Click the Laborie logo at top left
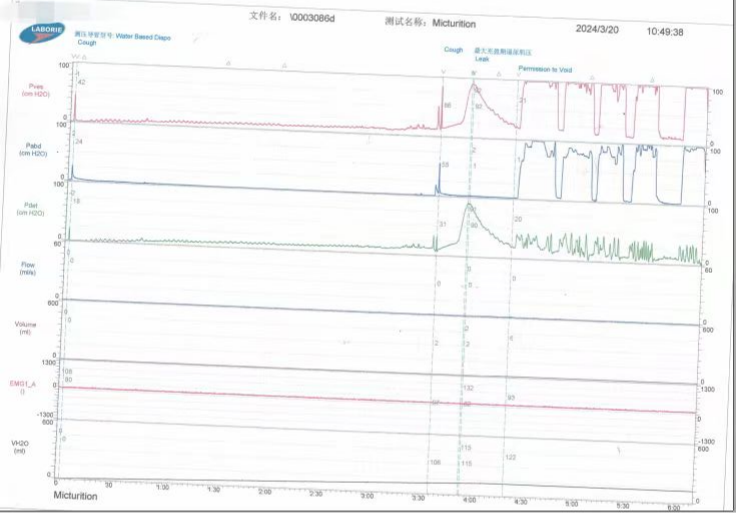Image resolution: width=736 pixels, height=513 pixels. click(41, 34)
